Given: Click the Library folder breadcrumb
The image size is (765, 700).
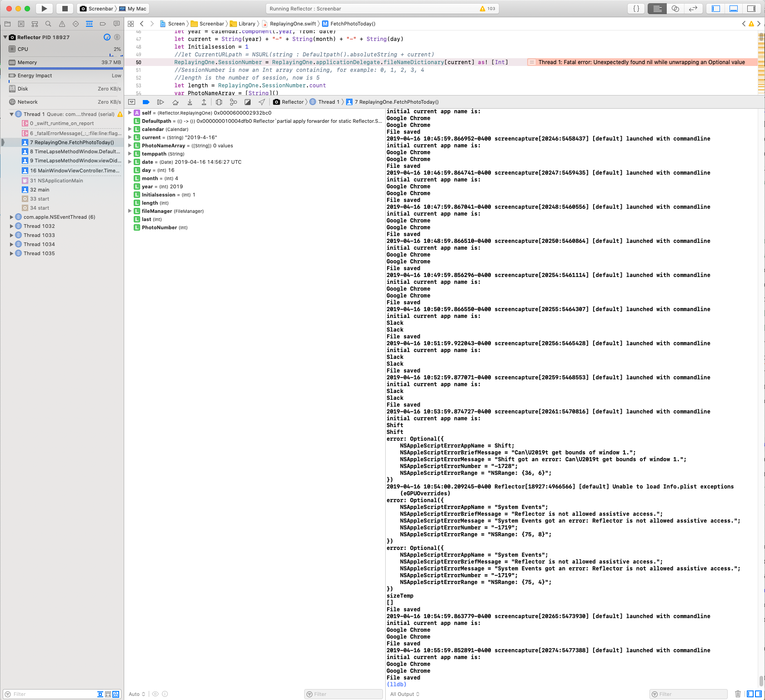Looking at the screenshot, I should coord(242,24).
